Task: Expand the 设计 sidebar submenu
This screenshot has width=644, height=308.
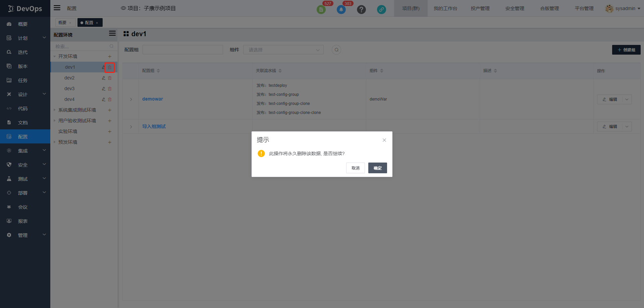Action: (x=44, y=94)
